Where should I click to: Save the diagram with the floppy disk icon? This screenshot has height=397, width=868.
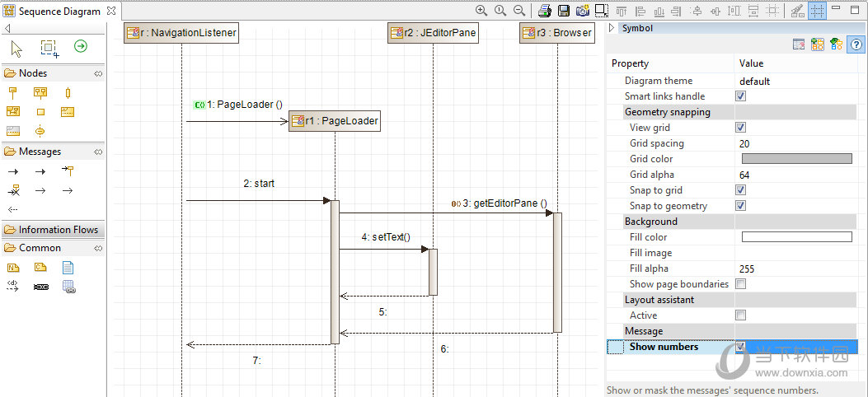click(x=564, y=11)
